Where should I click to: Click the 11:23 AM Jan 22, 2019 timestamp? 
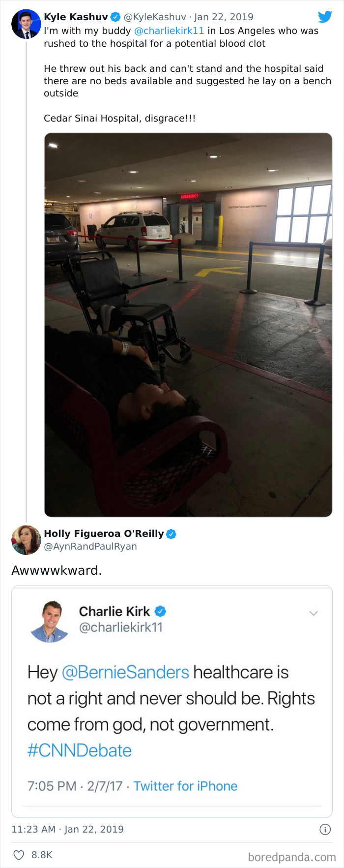point(68,829)
